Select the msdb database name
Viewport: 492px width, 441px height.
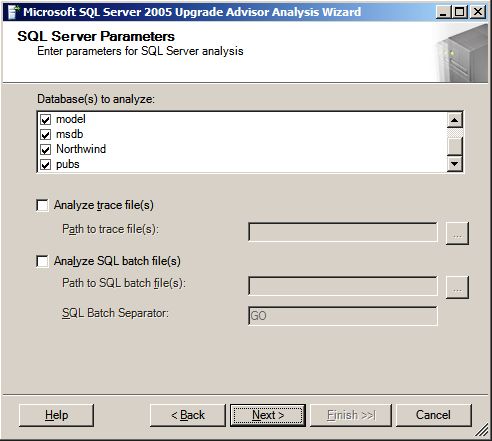click(x=69, y=134)
